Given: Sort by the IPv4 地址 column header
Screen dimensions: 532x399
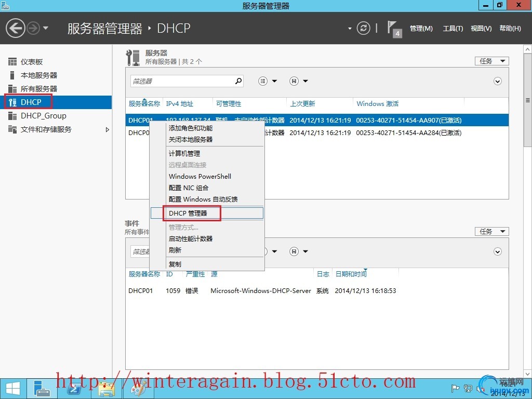Looking at the screenshot, I should [179, 104].
